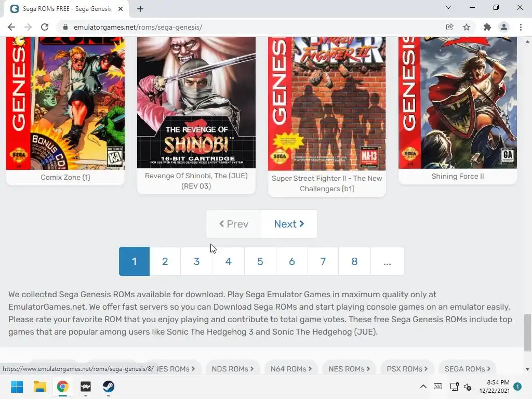Open Comix Zone cover thumbnail

coord(65,103)
